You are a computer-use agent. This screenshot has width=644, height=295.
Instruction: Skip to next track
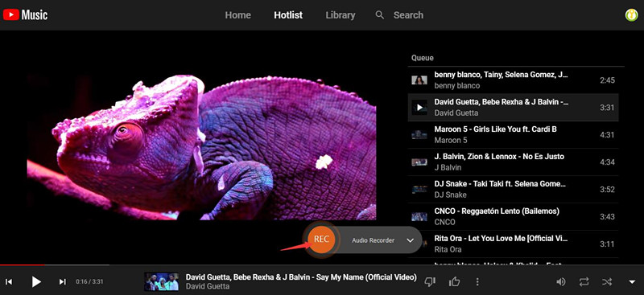click(x=63, y=281)
